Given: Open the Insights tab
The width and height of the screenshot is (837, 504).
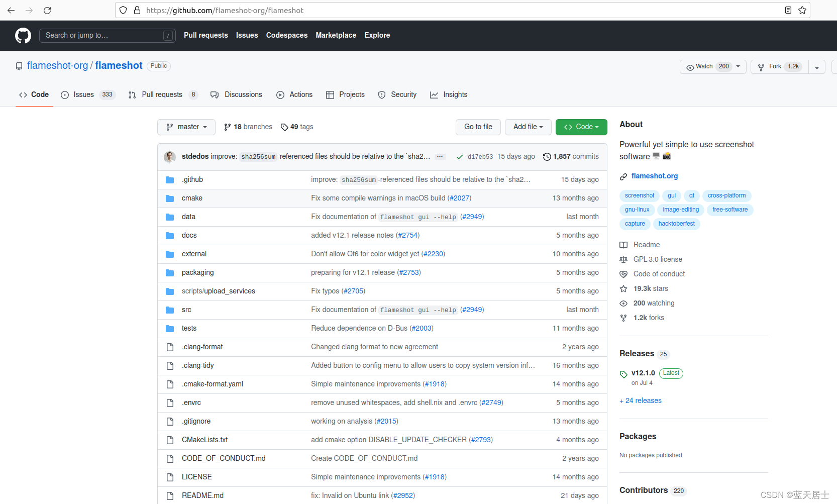Looking at the screenshot, I should pyautogui.click(x=449, y=94).
